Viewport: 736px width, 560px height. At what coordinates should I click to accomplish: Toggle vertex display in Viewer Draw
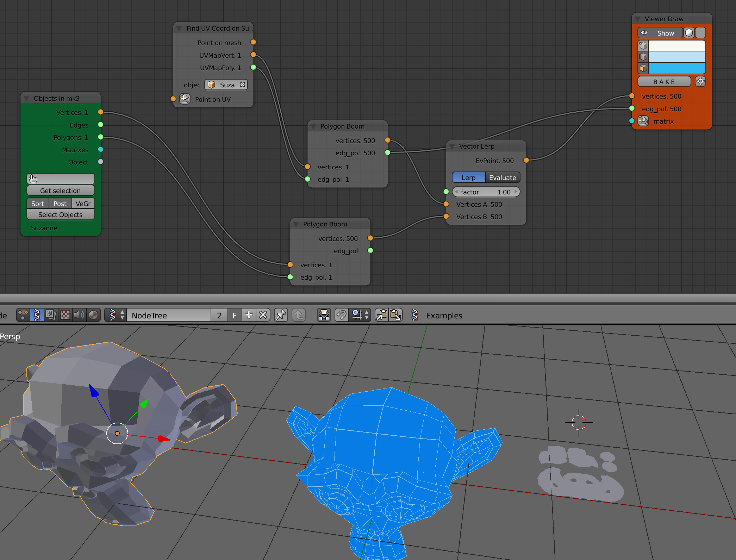643,45
